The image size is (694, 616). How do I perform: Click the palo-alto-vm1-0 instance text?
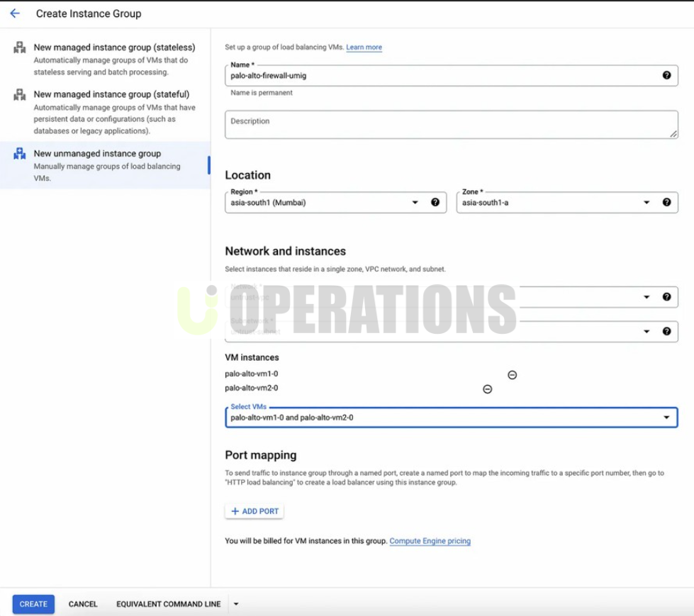pos(252,374)
